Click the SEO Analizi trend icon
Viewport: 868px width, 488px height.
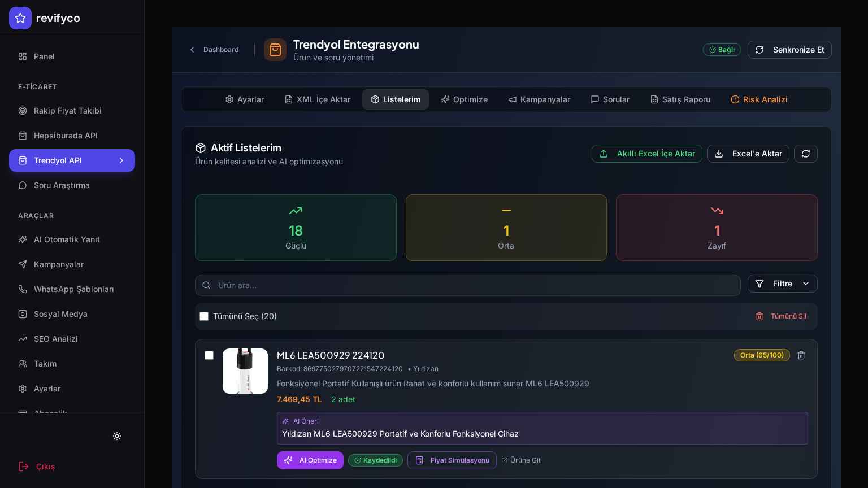pyautogui.click(x=23, y=339)
